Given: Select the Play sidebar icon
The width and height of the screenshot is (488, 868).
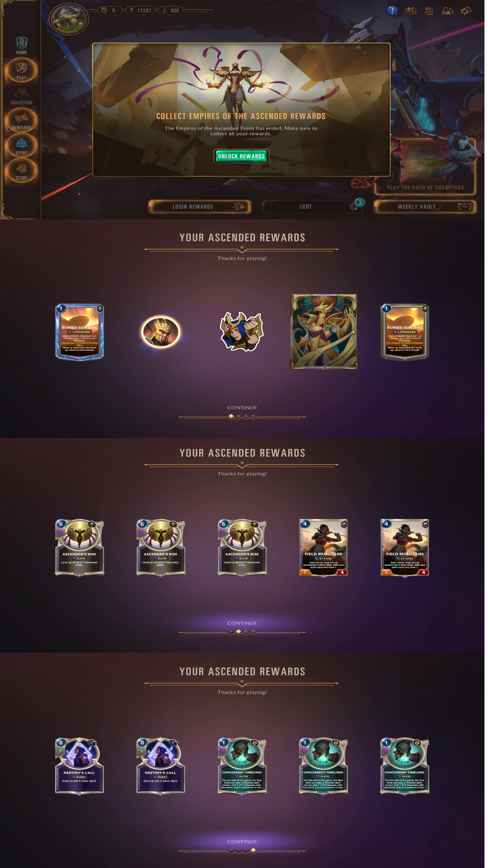Looking at the screenshot, I should pos(22,71).
